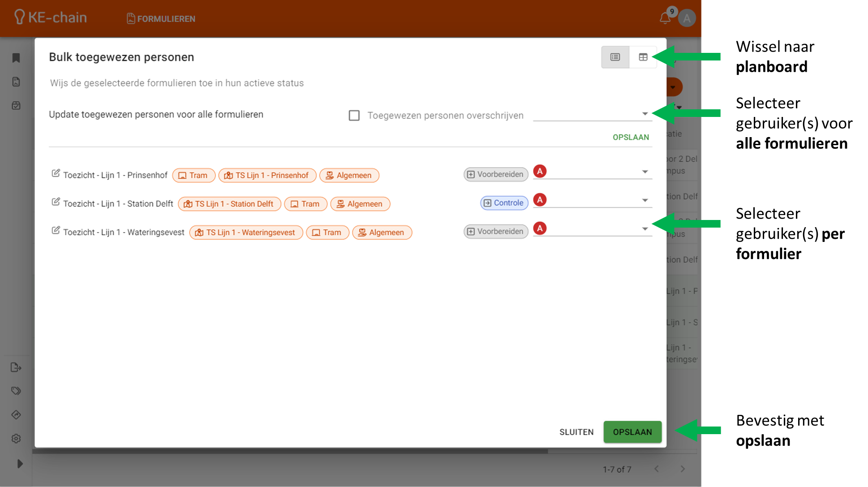Screen dimensions: 868x487
Task: Expand assignee dropdown for Station Delft row
Action: pos(645,201)
